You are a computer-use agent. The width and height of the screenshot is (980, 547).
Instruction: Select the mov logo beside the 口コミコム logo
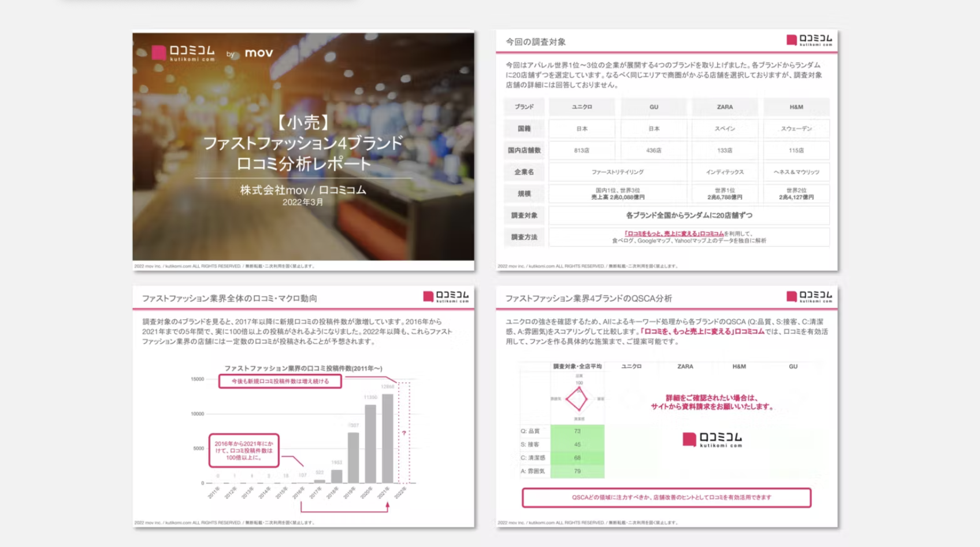coord(258,53)
